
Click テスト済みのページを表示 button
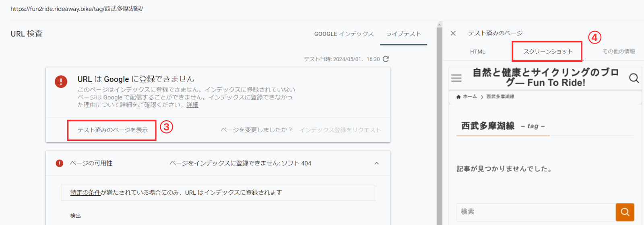(x=112, y=130)
